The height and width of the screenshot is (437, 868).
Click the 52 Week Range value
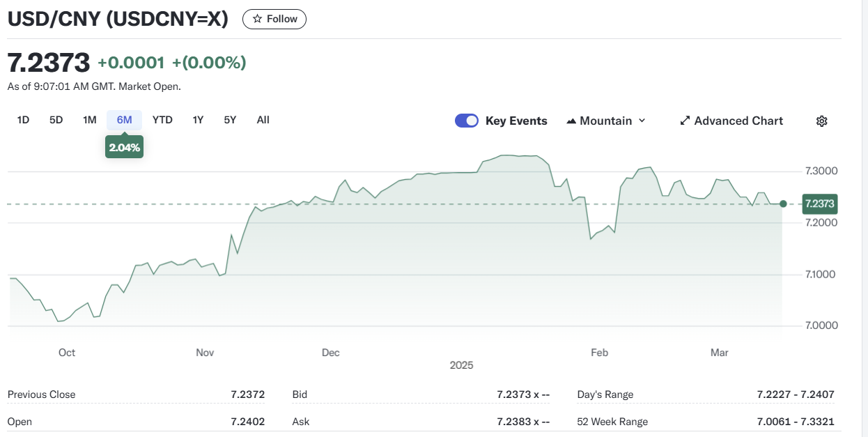coord(796,422)
